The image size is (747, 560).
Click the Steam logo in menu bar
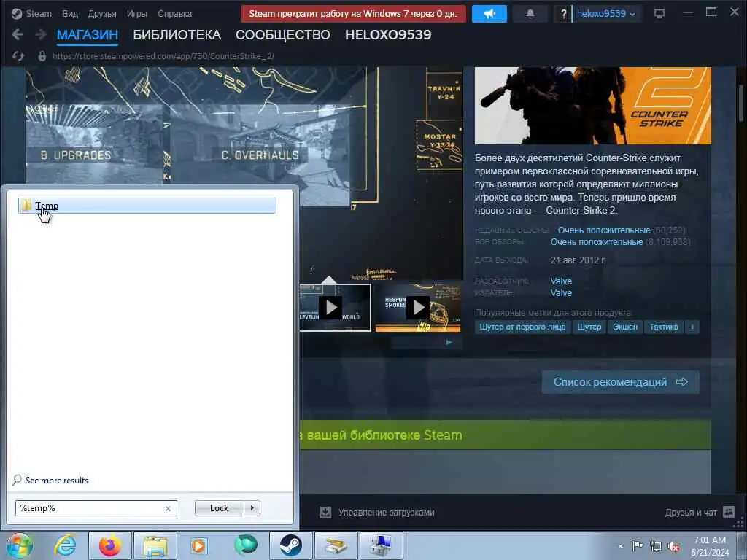17,13
